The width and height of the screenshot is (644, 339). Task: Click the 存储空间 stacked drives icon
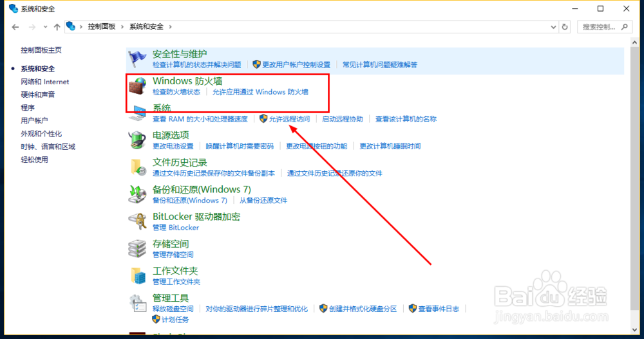[137, 249]
